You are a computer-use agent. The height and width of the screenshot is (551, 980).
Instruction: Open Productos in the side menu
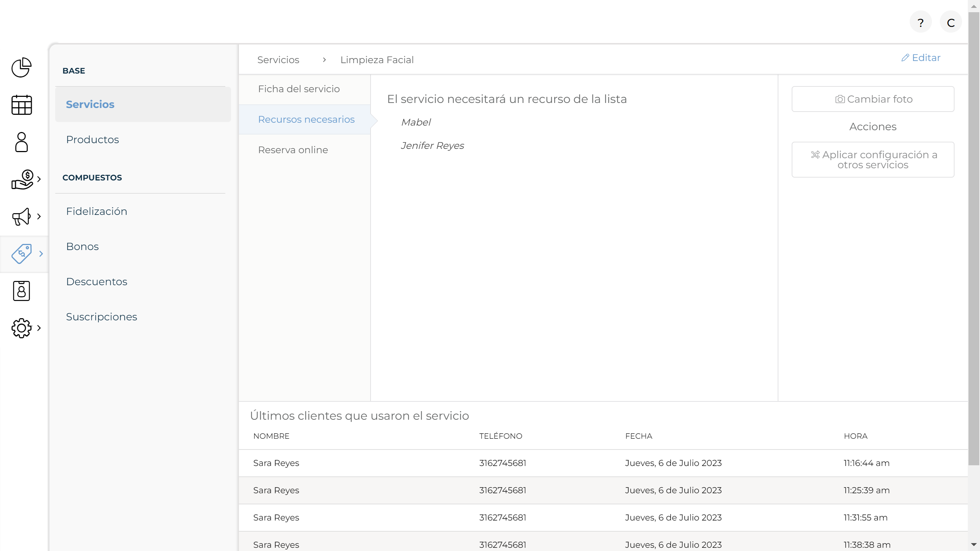pos(93,140)
